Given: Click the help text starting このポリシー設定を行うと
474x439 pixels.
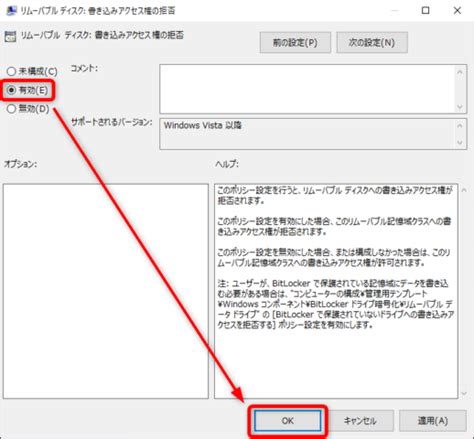Looking at the screenshot, I should tap(335, 195).
